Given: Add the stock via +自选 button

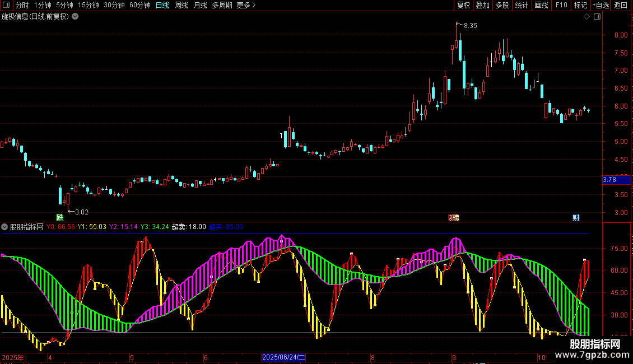Looking at the screenshot, I should coord(601,5).
